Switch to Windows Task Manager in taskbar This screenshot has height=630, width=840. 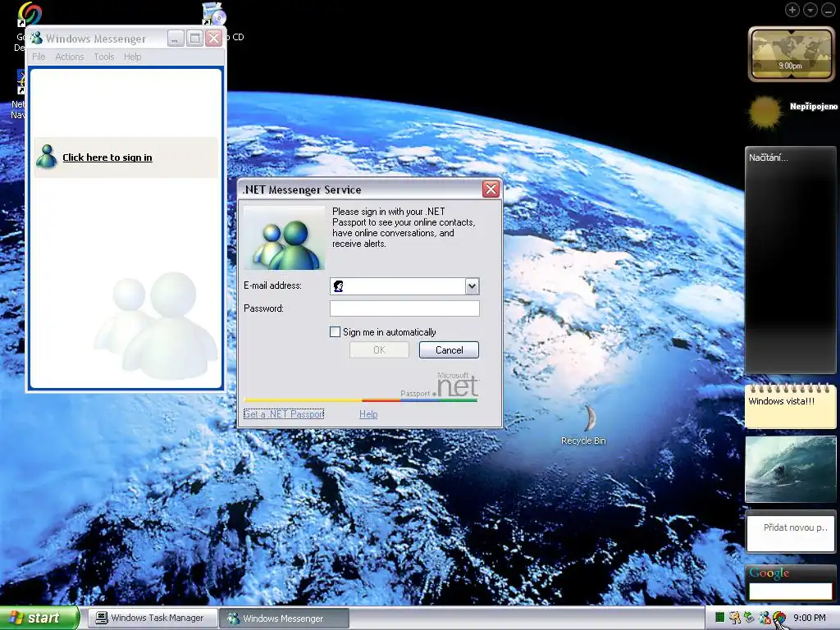[153, 619]
